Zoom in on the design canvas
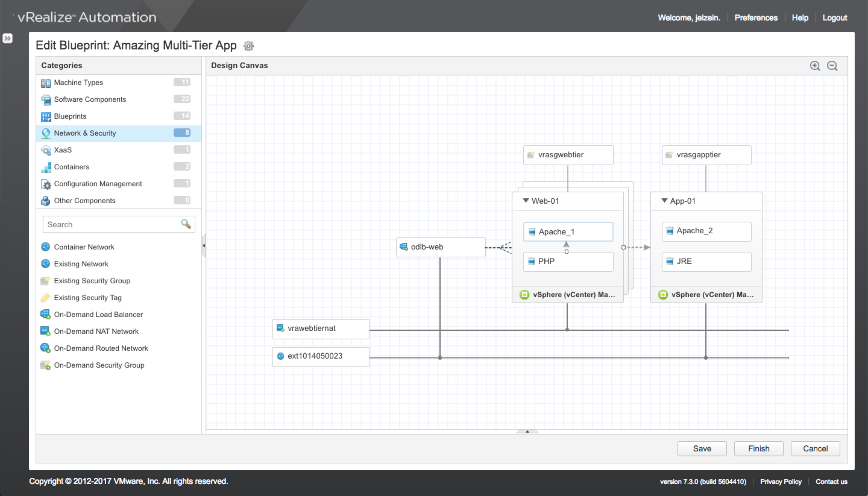This screenshot has width=868, height=496. click(x=815, y=66)
